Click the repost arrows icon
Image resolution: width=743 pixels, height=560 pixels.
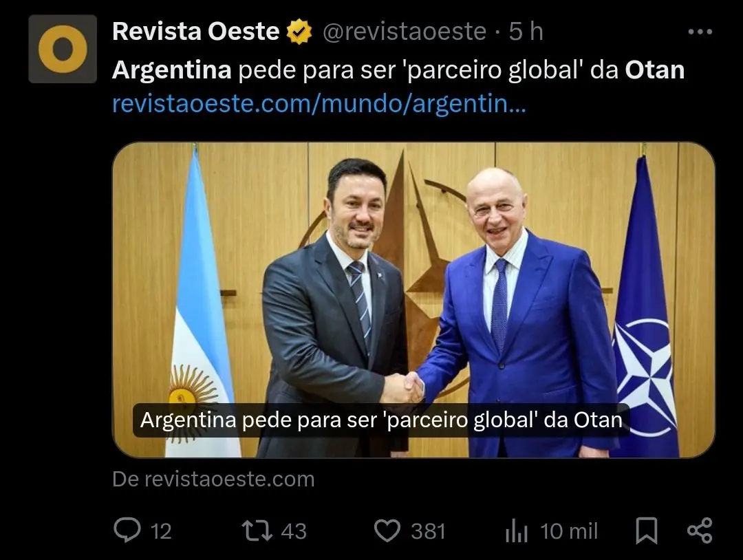coord(257,530)
